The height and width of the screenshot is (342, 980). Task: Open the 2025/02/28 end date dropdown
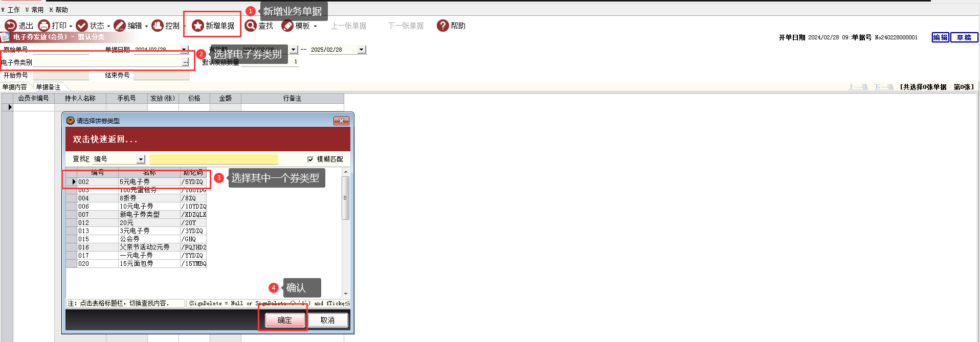coord(362,50)
